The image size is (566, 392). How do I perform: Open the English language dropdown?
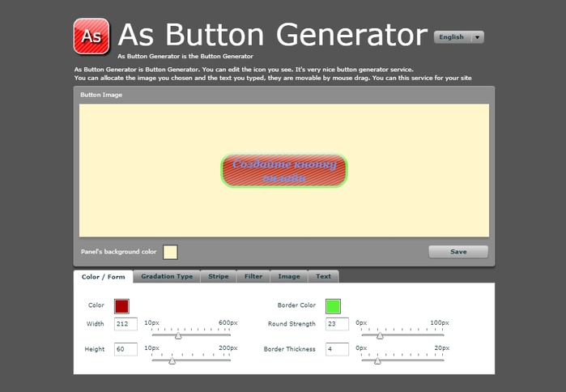[458, 37]
